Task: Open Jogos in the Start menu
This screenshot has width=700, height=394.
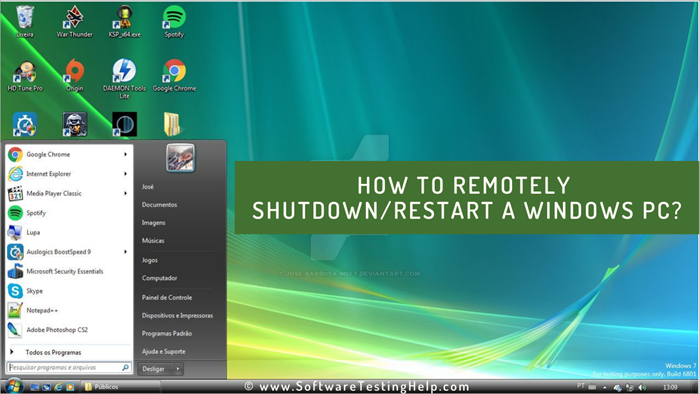Action: tap(150, 260)
